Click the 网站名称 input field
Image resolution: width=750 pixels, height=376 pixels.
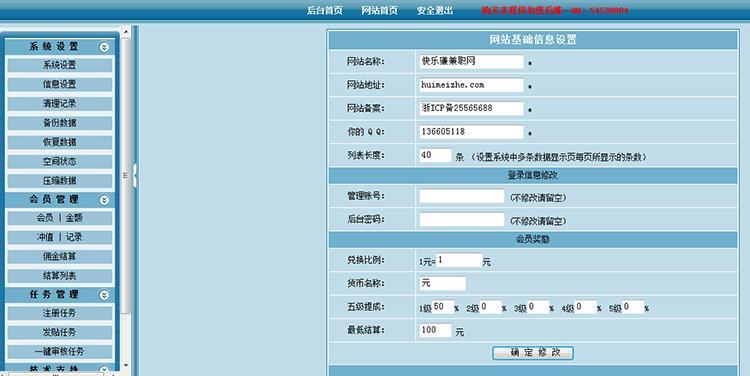point(472,61)
